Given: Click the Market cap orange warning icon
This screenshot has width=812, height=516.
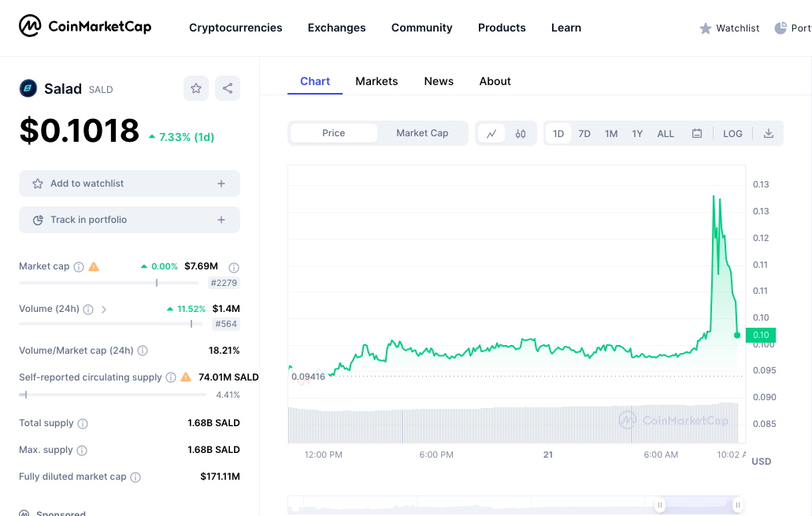Looking at the screenshot, I should pos(94,266).
